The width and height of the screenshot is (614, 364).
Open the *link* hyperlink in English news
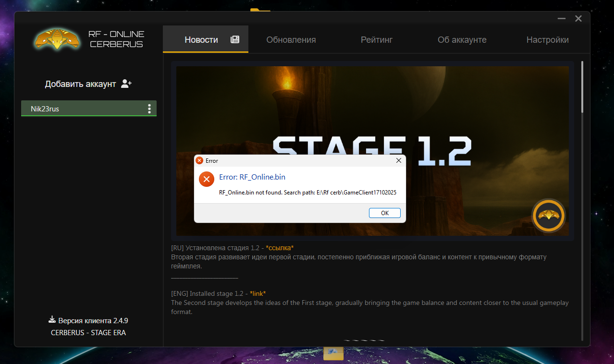point(258,293)
